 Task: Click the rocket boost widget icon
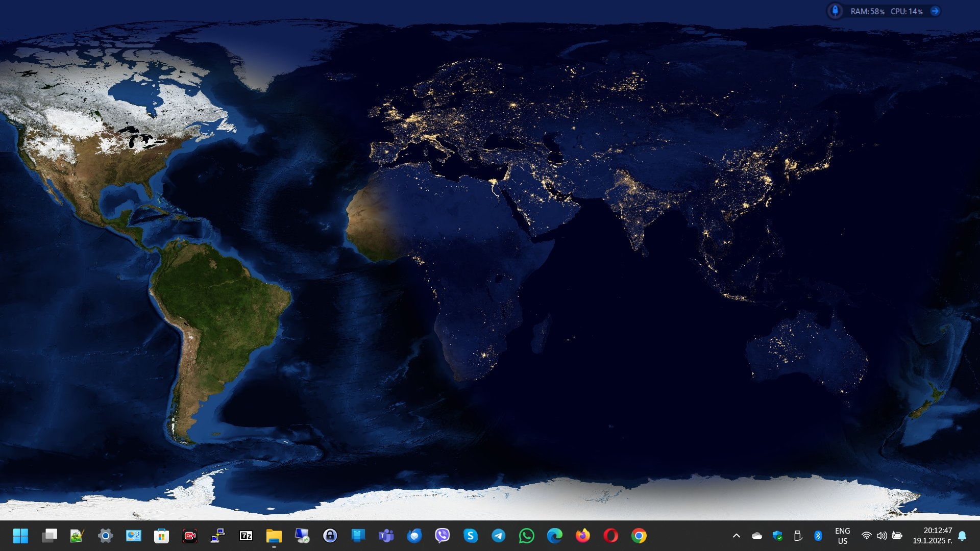pos(835,11)
